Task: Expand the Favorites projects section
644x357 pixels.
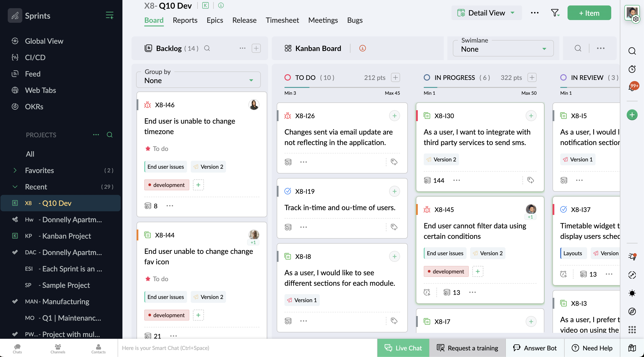Action: 15,170
